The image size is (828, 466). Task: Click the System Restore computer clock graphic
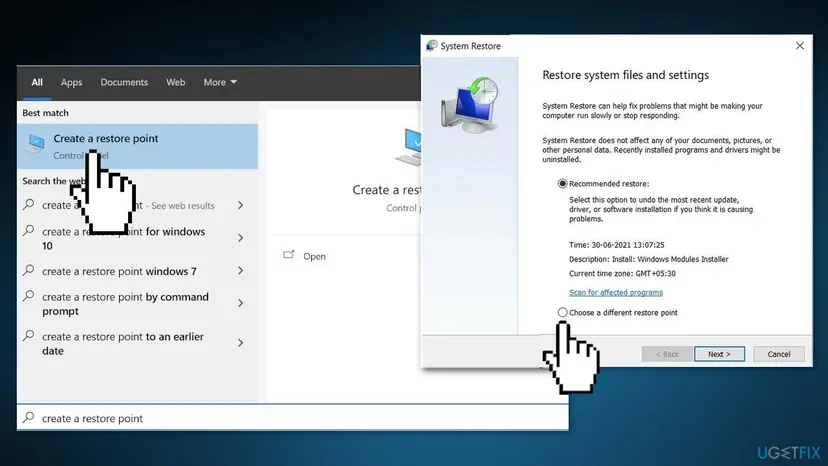[x=470, y=104]
